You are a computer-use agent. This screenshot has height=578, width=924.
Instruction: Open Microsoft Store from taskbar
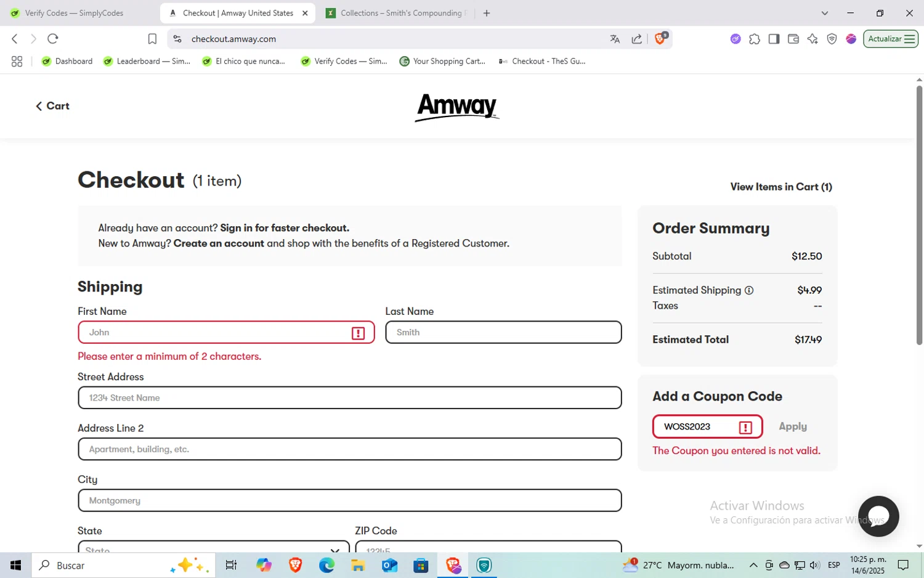coord(421,565)
